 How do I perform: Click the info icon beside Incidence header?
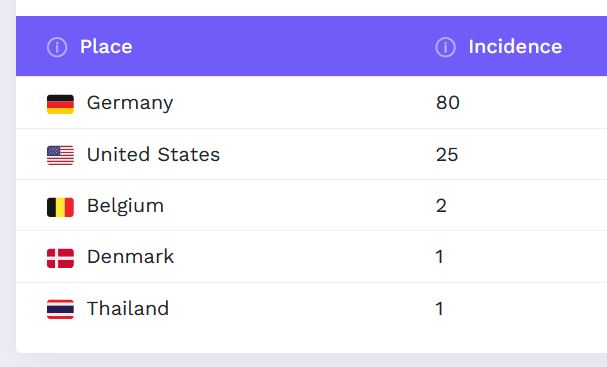(445, 47)
